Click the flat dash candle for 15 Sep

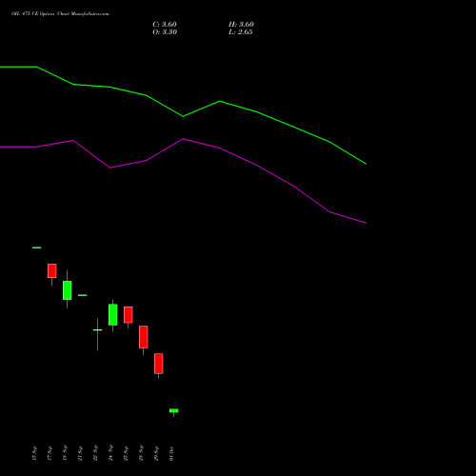click(37, 248)
